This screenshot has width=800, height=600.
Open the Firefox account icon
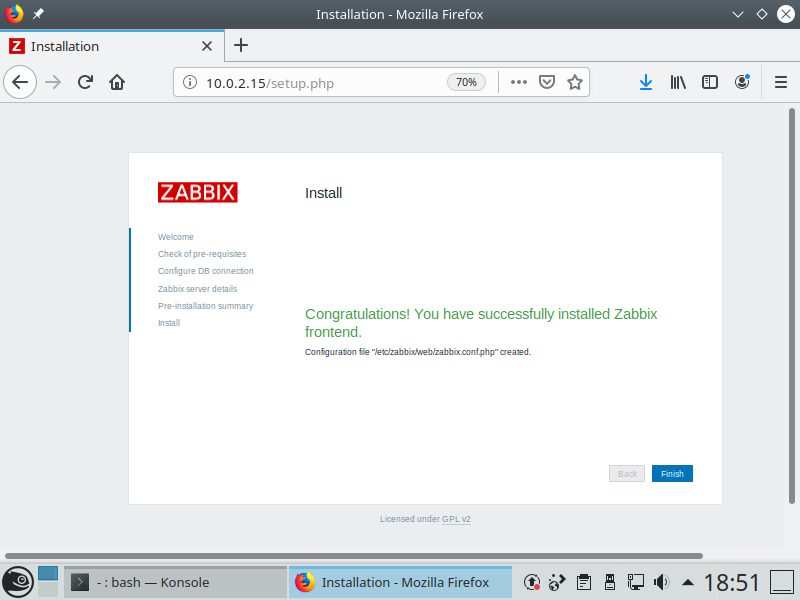[x=742, y=82]
